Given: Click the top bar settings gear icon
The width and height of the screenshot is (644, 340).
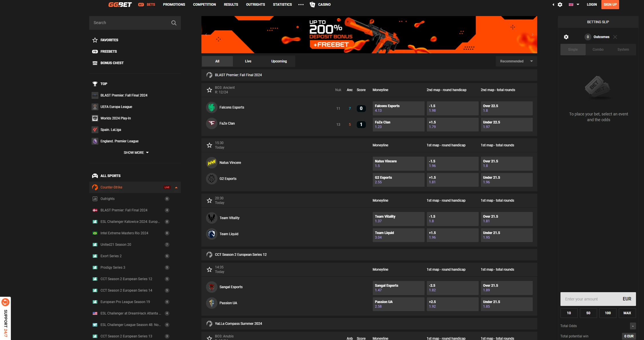Looking at the screenshot, I should (x=560, y=5).
